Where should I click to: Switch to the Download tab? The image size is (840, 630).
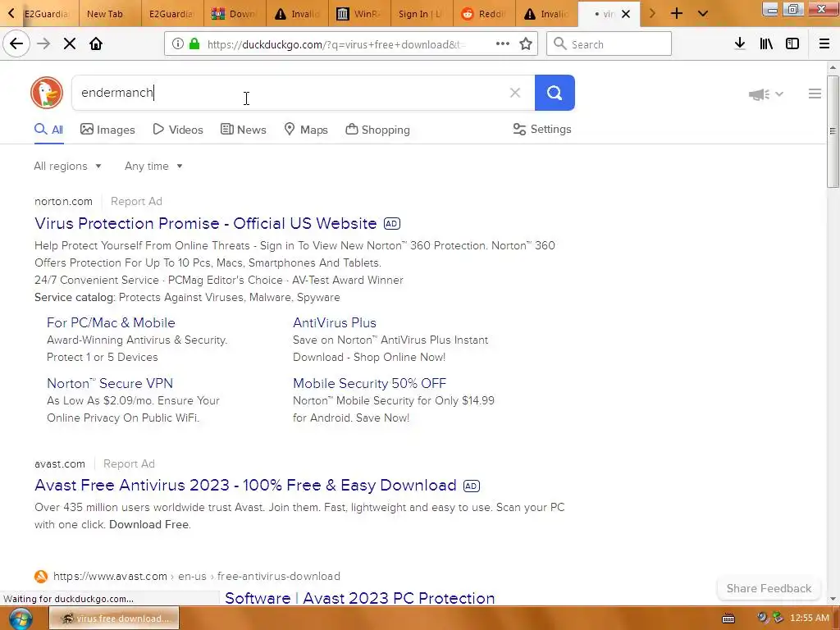235,13
